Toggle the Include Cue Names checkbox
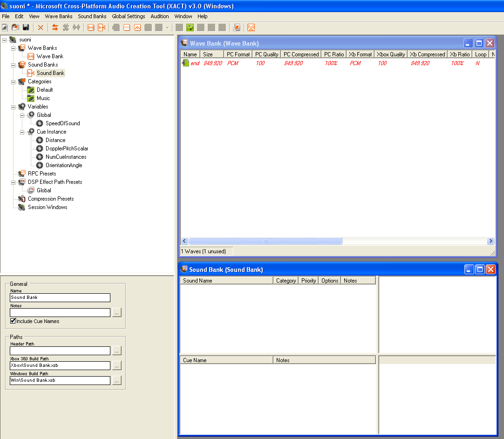The image size is (504, 439). click(13, 321)
